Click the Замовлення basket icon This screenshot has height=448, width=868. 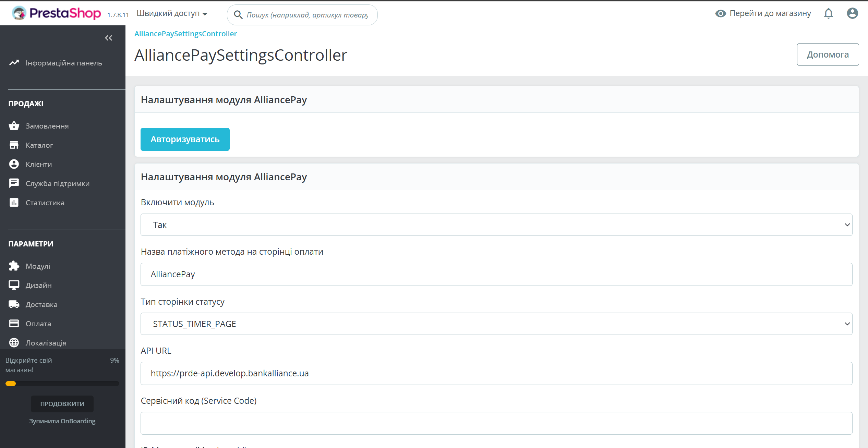[14, 126]
